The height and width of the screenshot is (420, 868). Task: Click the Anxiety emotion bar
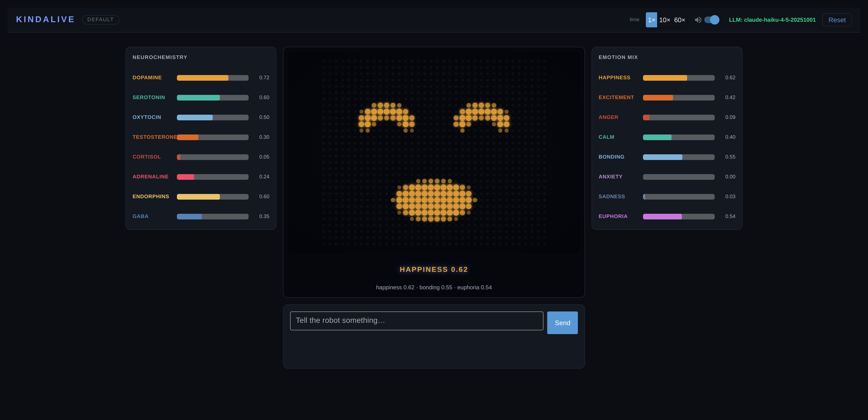679,177
